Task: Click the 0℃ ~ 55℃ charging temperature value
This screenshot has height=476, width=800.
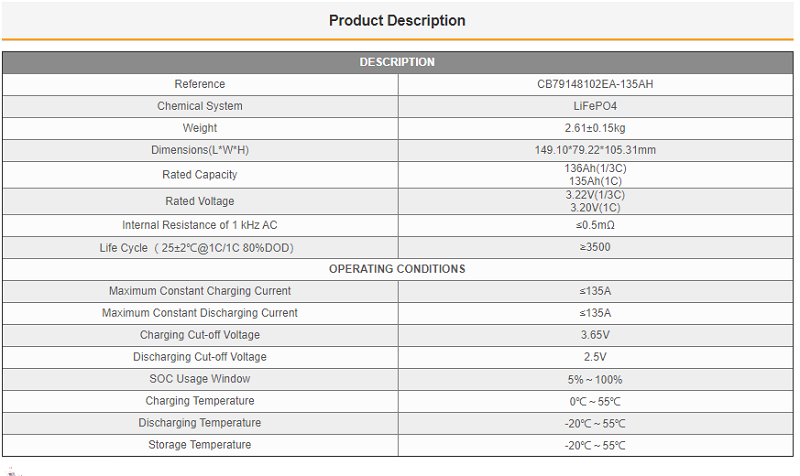Action: coord(595,402)
